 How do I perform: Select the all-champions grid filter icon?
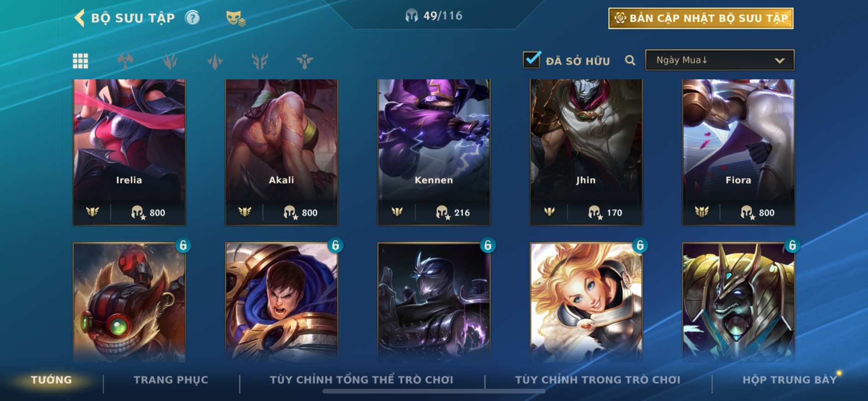81,61
